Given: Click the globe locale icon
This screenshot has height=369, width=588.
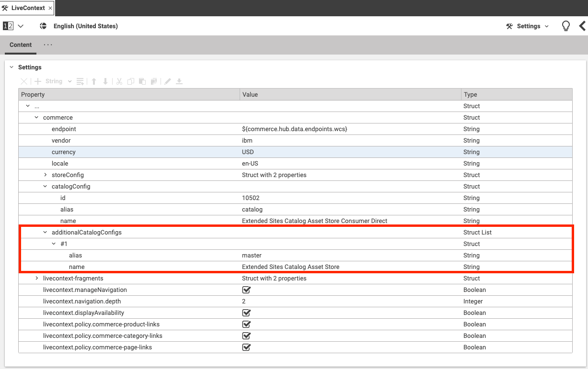Looking at the screenshot, I should pyautogui.click(x=43, y=26).
